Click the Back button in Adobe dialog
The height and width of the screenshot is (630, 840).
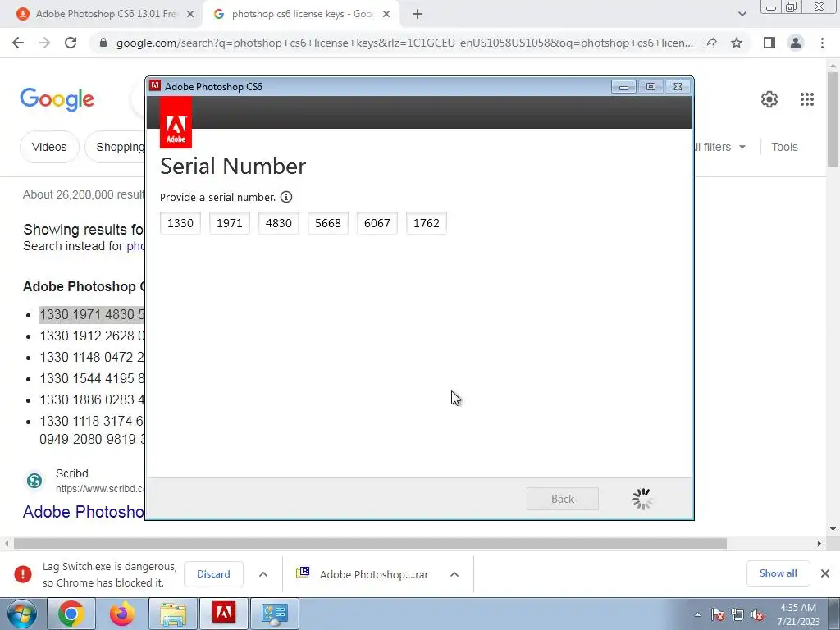coord(563,499)
